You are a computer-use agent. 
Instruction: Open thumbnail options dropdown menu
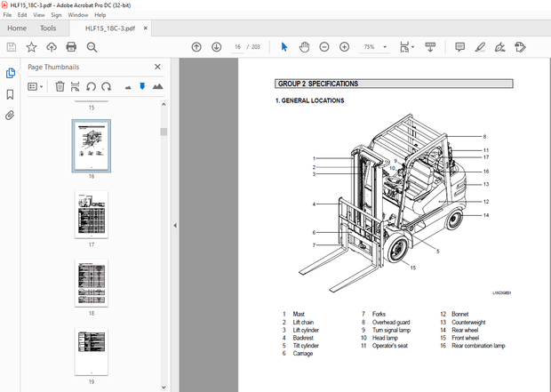point(36,86)
